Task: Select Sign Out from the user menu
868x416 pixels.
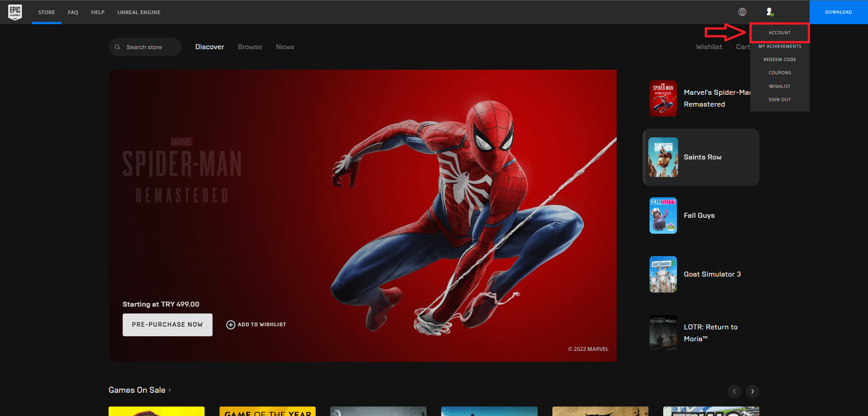Action: [x=780, y=100]
